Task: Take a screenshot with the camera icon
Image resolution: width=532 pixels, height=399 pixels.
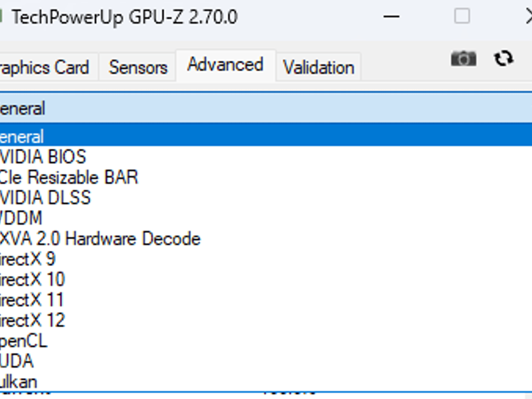Action: click(463, 59)
